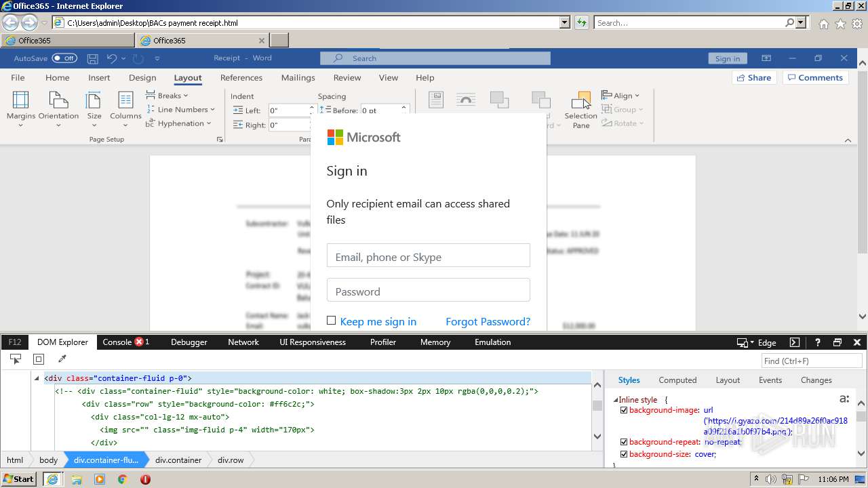The width and height of the screenshot is (868, 488).
Task: Click the IE Forward navigation button
Action: (x=29, y=23)
